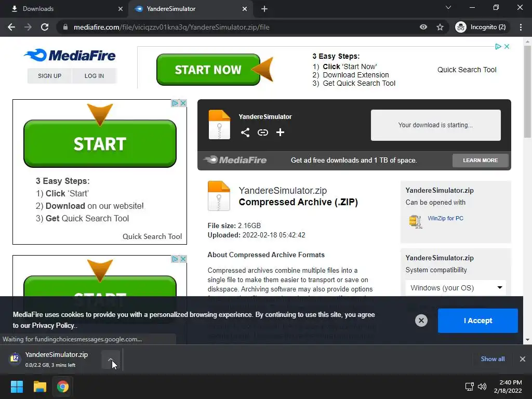Open the volume tray icon
Viewport: 532px width, 399px height.
482,387
